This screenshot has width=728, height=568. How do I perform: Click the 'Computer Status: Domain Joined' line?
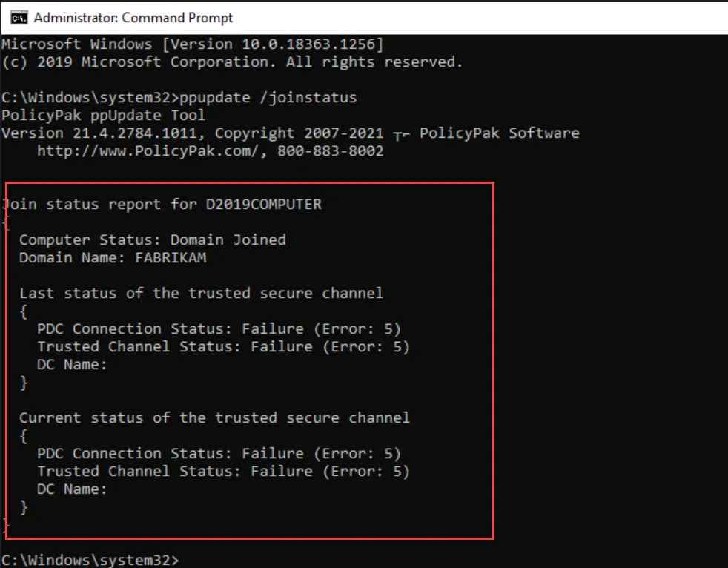coord(152,240)
